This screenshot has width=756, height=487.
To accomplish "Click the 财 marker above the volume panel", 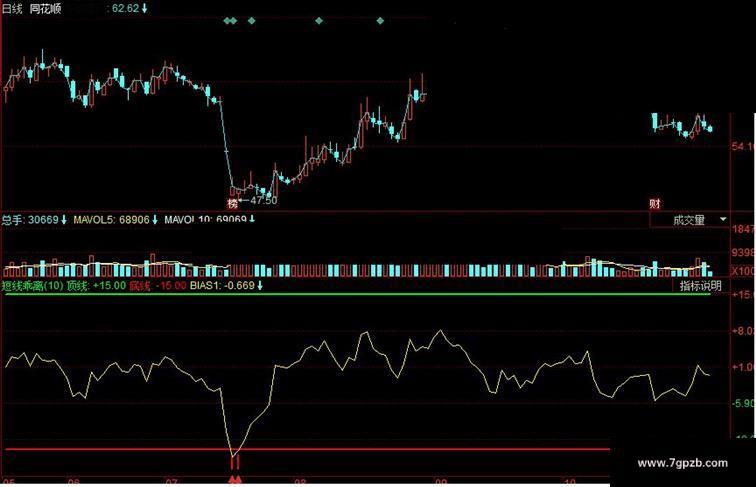I will pos(654,203).
